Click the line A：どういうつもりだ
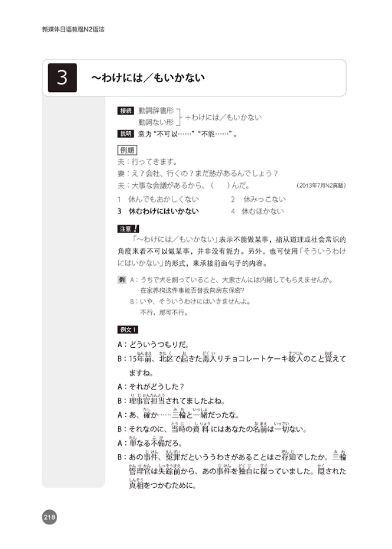Screen dimensions: 392x549 [154, 345]
